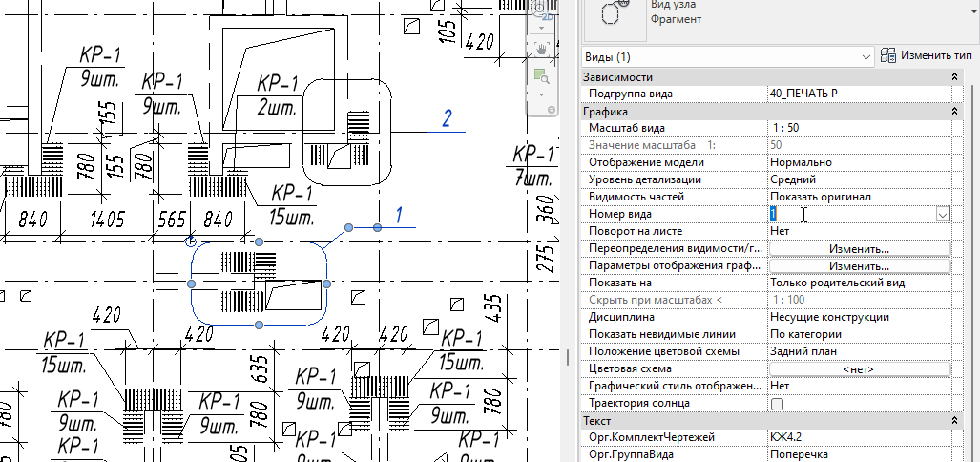Toggle the Траектория солнца checkbox

click(777, 404)
